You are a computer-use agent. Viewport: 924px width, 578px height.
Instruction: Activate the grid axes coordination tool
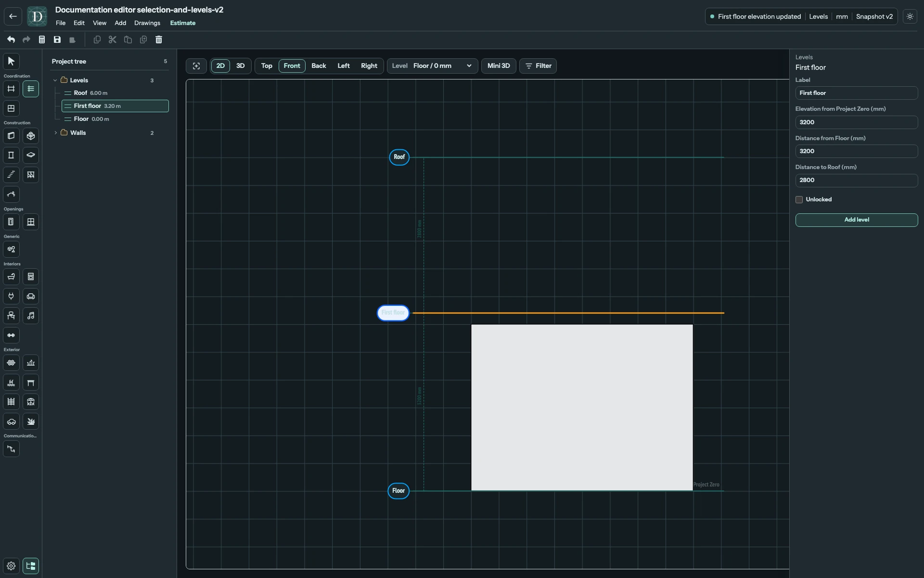[11, 89]
